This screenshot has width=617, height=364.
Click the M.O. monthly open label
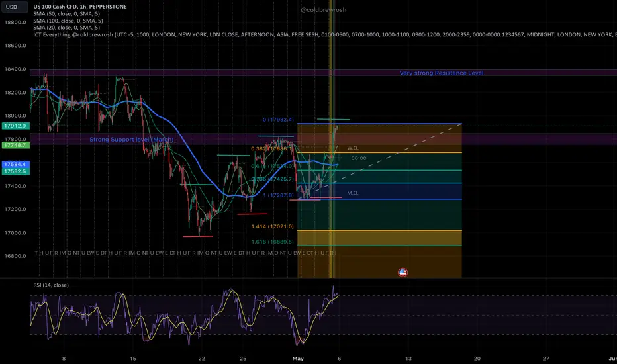[353, 193]
